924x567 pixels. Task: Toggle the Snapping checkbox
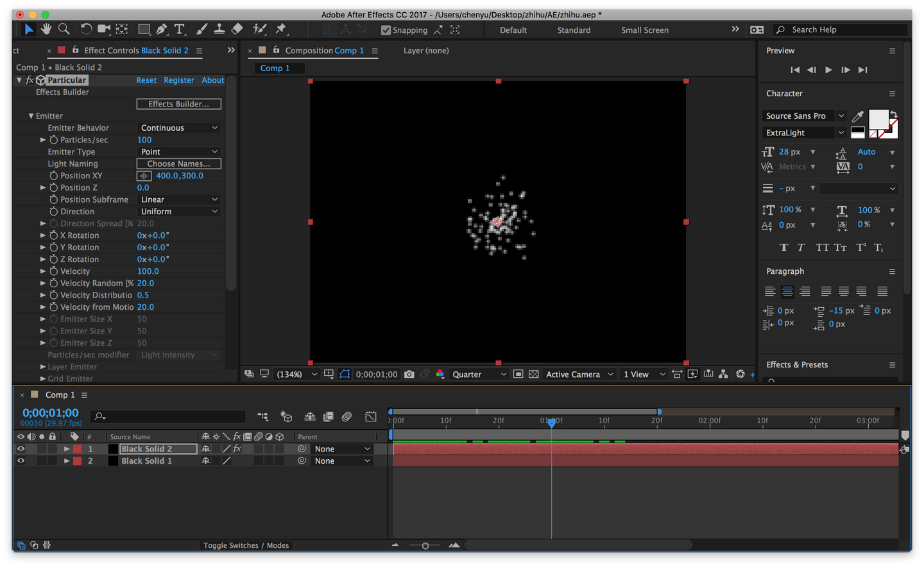click(386, 30)
